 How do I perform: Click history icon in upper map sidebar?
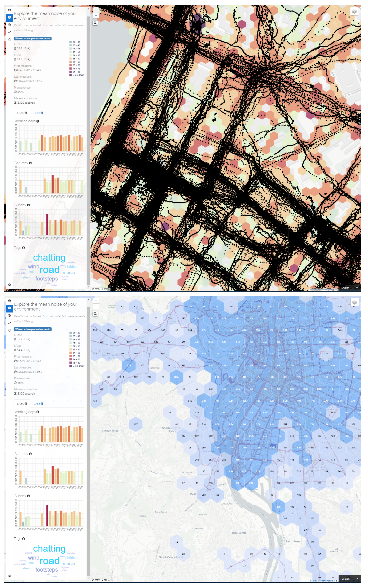point(9,25)
